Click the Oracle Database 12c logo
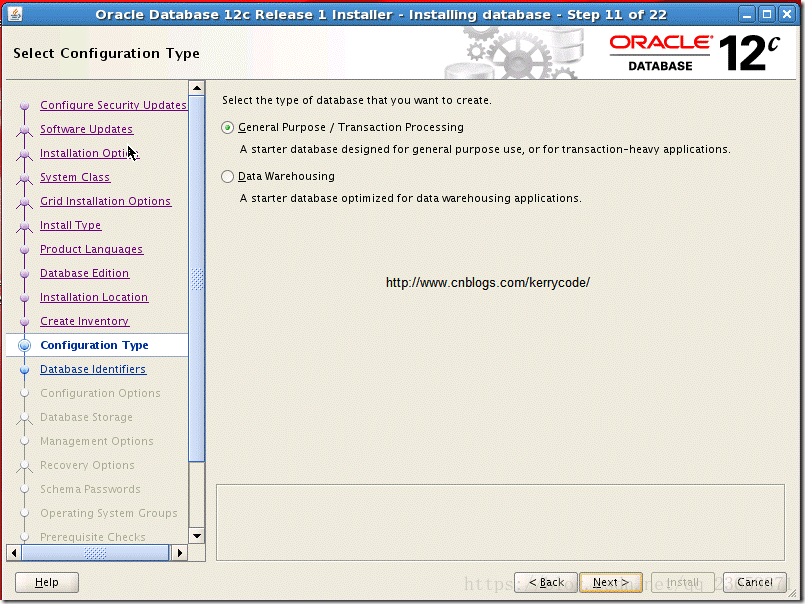The width and height of the screenshot is (805, 604). (x=695, y=53)
